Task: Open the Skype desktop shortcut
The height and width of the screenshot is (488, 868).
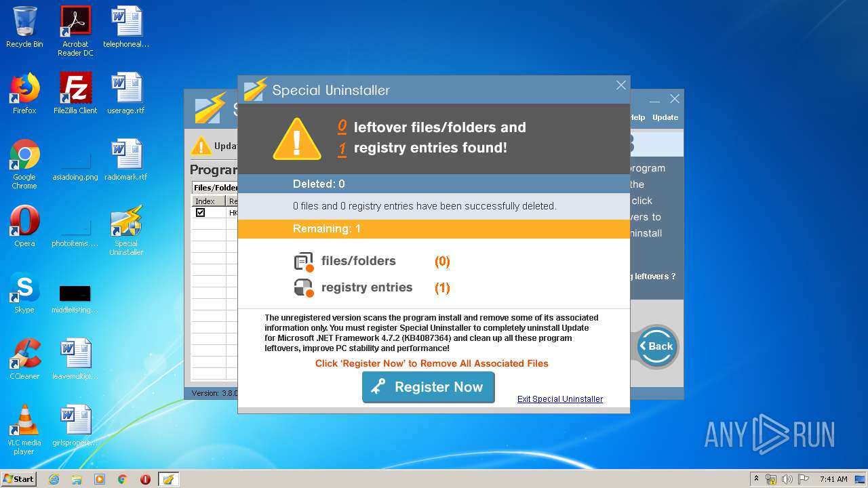Action: (24, 292)
